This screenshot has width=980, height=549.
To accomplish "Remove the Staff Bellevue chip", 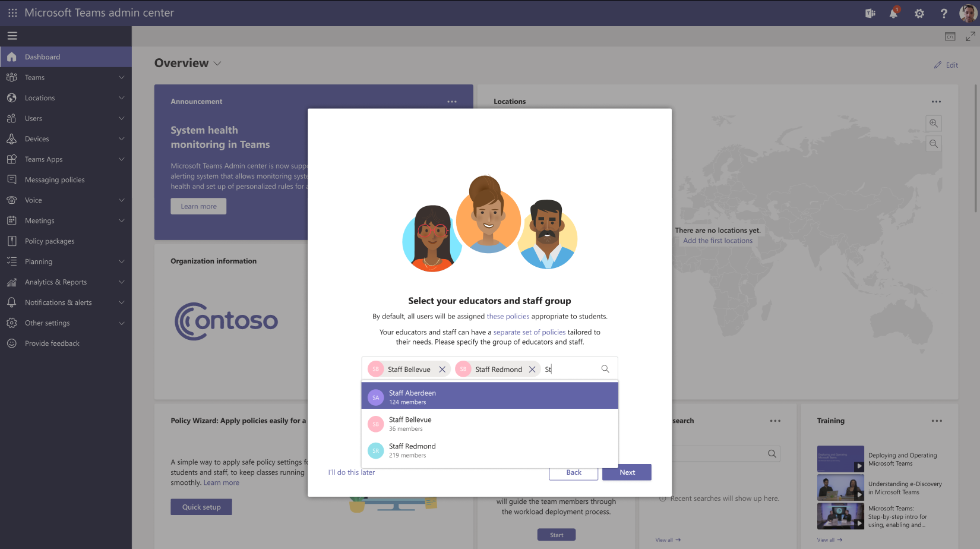I will click(442, 368).
